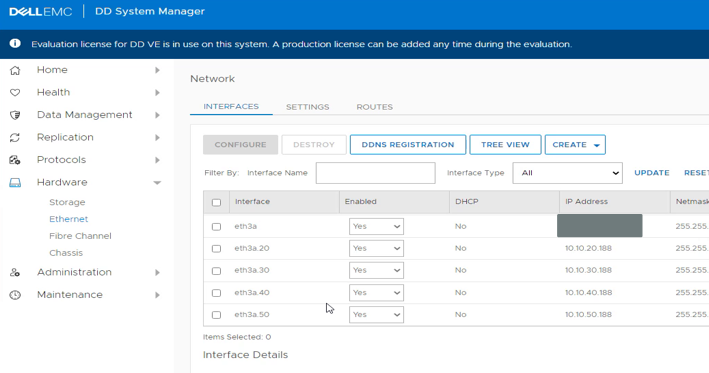This screenshot has width=709, height=373.
Task: Click the DDNS REGISTRATION button
Action: click(x=408, y=145)
